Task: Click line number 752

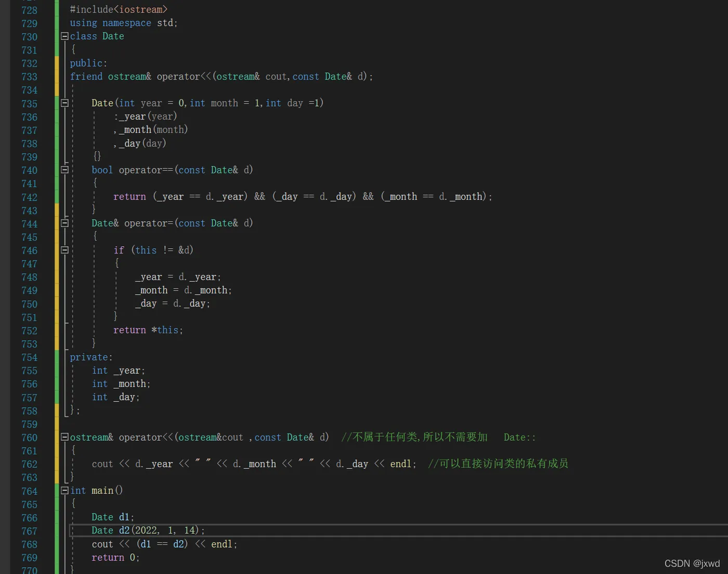Action: 29,331
